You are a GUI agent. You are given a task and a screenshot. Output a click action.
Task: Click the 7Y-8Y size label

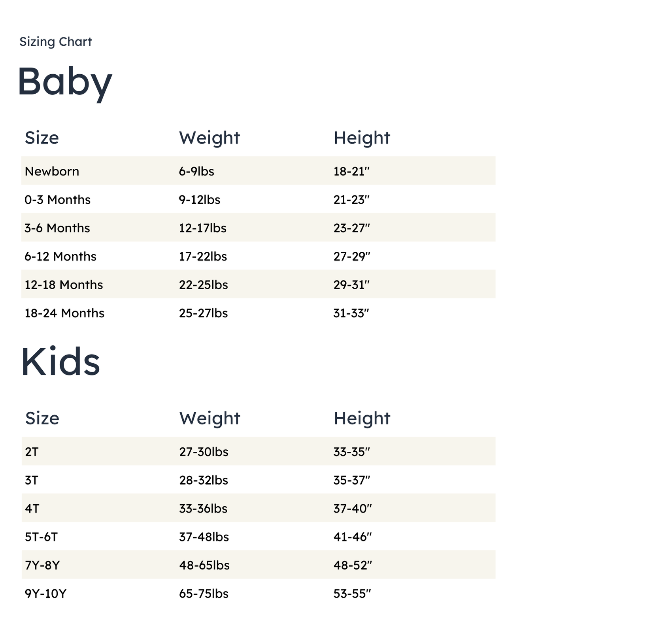pyautogui.click(x=42, y=566)
